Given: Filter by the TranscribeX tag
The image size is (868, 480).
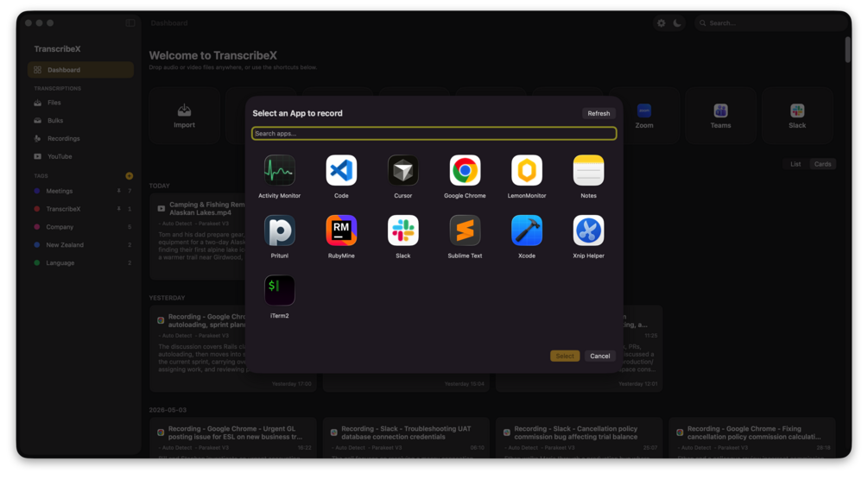Looking at the screenshot, I should pyautogui.click(x=81, y=209).
